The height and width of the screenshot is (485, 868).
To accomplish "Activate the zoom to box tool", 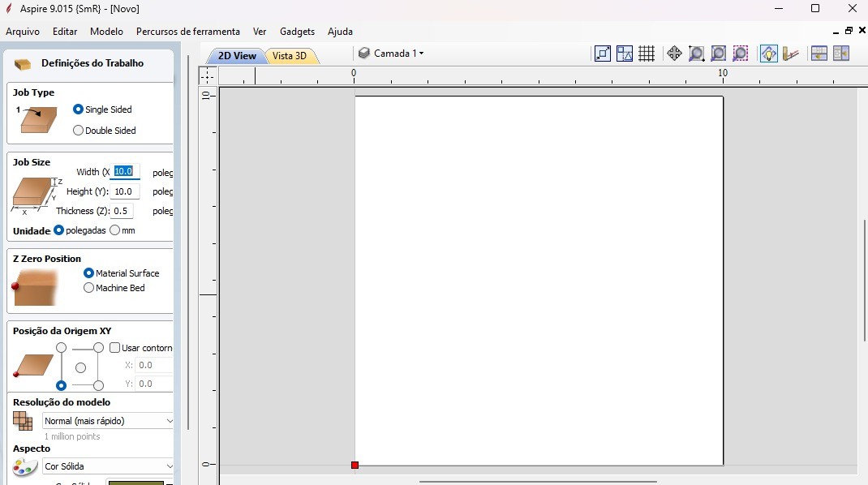I will tap(696, 54).
